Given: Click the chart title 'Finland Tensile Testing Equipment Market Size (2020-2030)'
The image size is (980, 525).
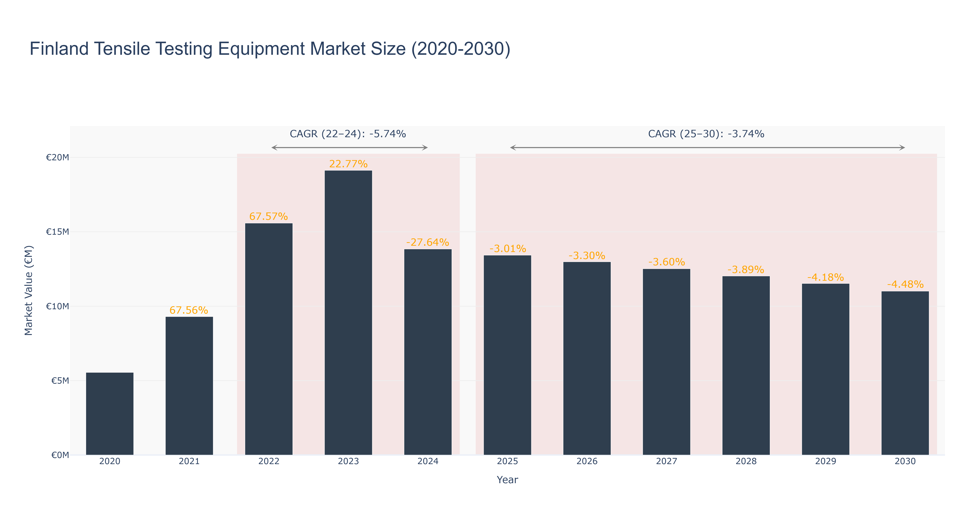Looking at the screenshot, I should [x=270, y=49].
